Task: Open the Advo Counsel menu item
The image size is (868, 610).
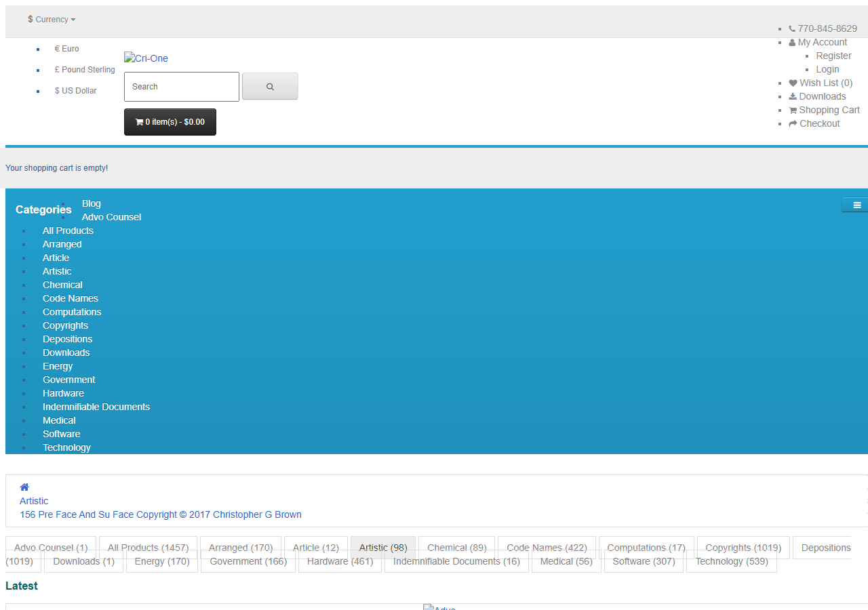Action: pyautogui.click(x=111, y=217)
